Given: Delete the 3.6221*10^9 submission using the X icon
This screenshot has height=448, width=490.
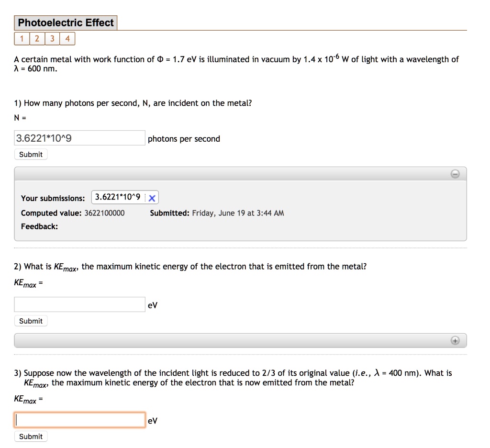Looking at the screenshot, I should point(152,197).
